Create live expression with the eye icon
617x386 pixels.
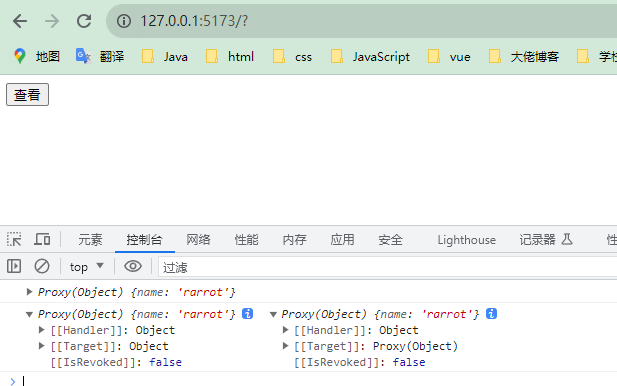(x=133, y=266)
